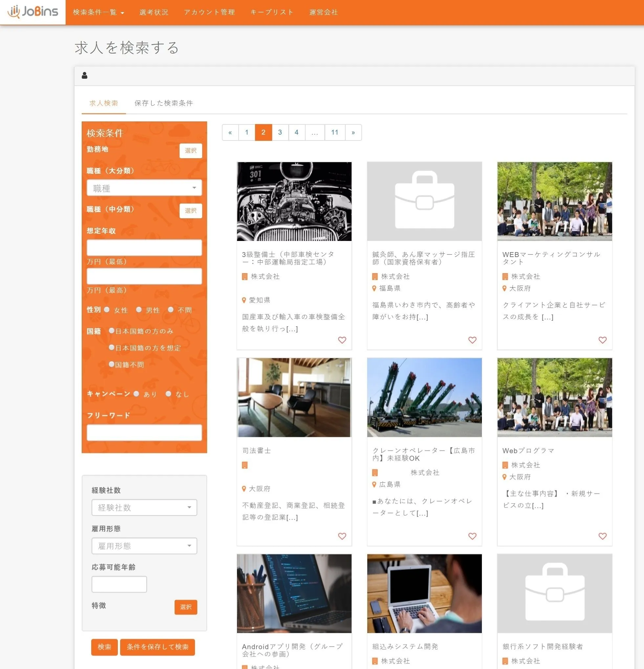Viewport: 644px width, 669px height.
Task: Choose キャンペーン あり radio option
Action: click(136, 394)
